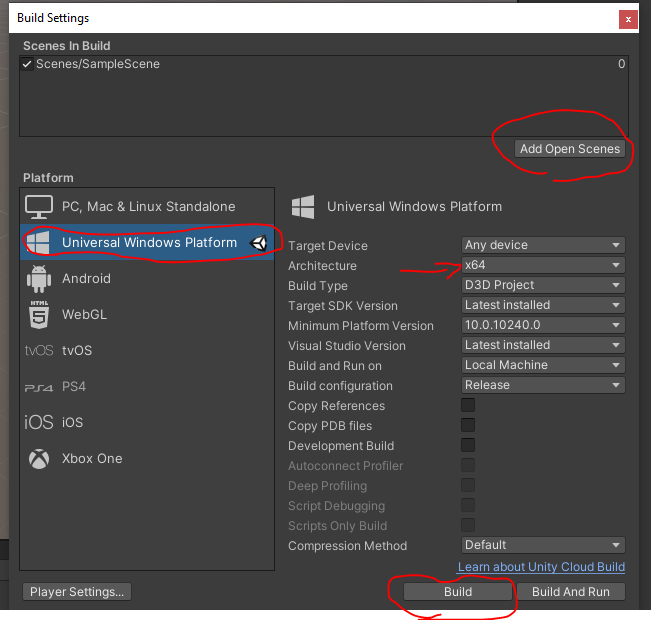Select the WebGL platform

[147, 315]
